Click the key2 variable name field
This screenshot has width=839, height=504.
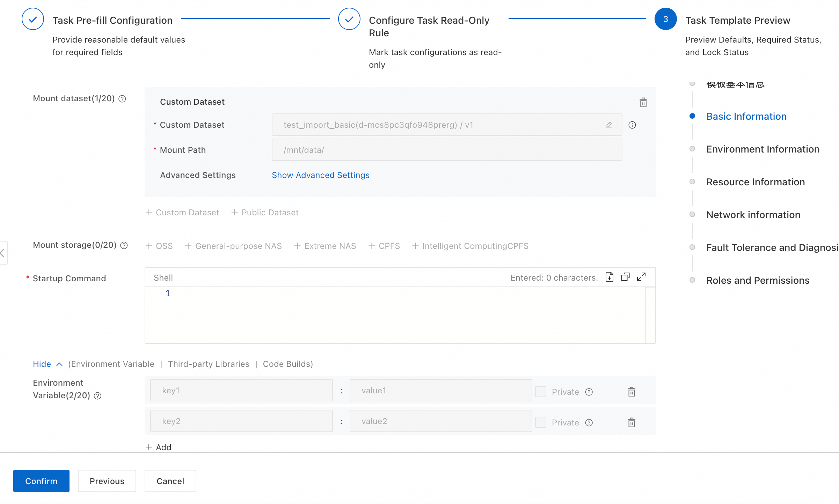tap(241, 421)
